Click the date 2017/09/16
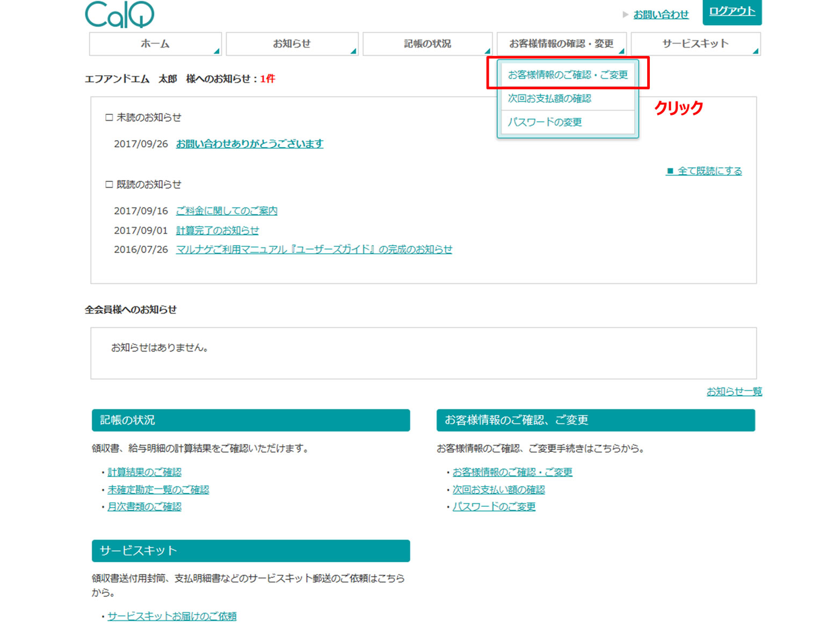827x644 pixels. (x=141, y=211)
